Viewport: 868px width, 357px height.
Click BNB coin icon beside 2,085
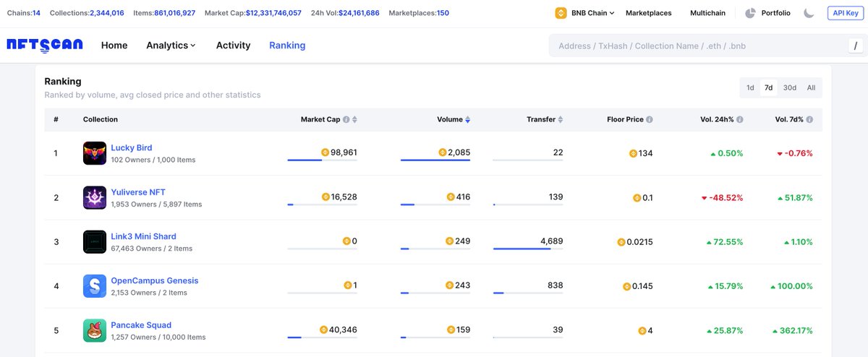click(x=443, y=152)
